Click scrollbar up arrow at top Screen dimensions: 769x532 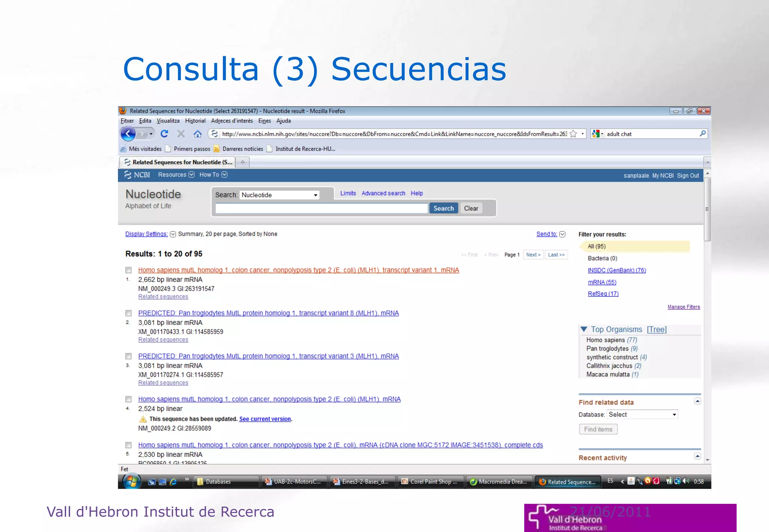pyautogui.click(x=707, y=173)
